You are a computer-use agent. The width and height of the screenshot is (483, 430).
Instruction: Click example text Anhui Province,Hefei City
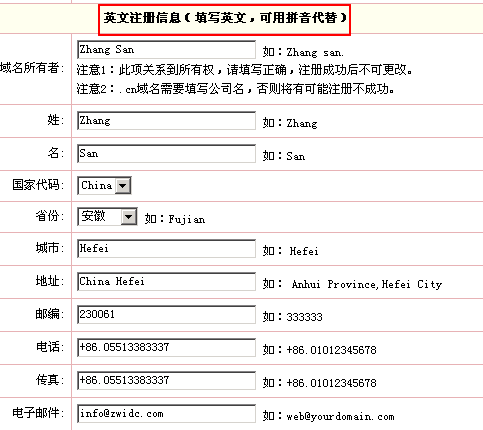(367, 284)
